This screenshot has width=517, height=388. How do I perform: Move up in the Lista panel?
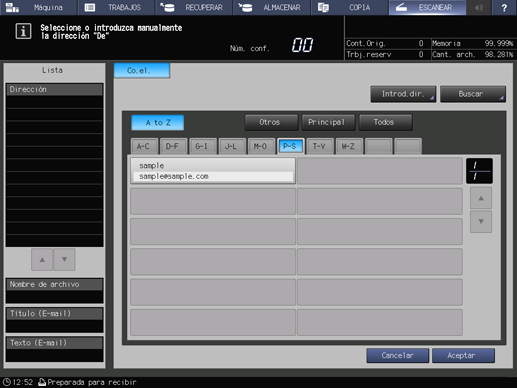42,259
